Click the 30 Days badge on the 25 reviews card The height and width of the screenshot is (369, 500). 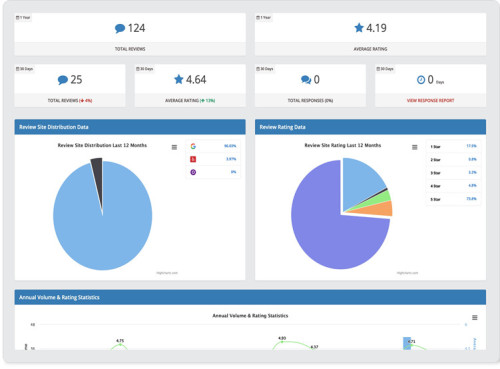click(24, 69)
